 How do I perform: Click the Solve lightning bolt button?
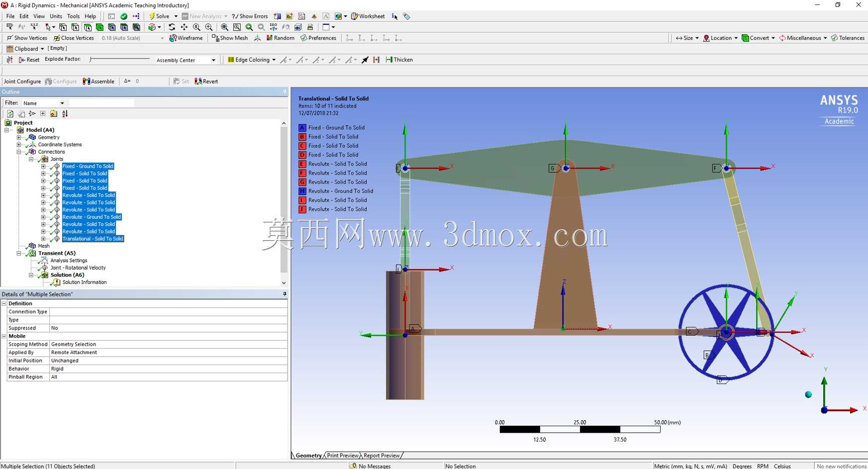coord(159,16)
